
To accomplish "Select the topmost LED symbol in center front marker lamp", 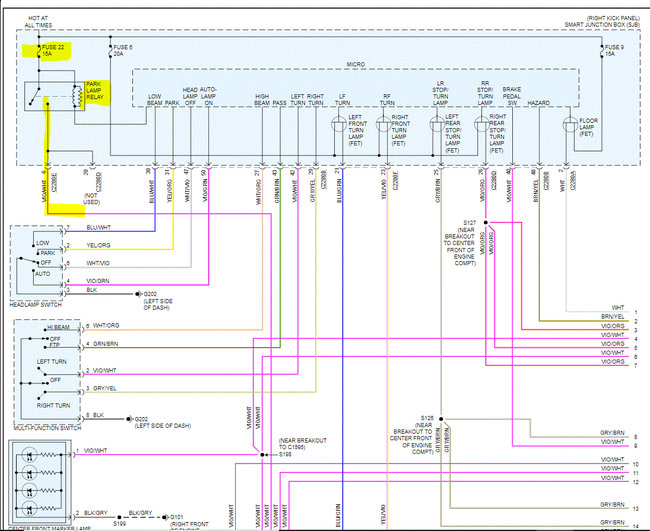I will [30, 455].
